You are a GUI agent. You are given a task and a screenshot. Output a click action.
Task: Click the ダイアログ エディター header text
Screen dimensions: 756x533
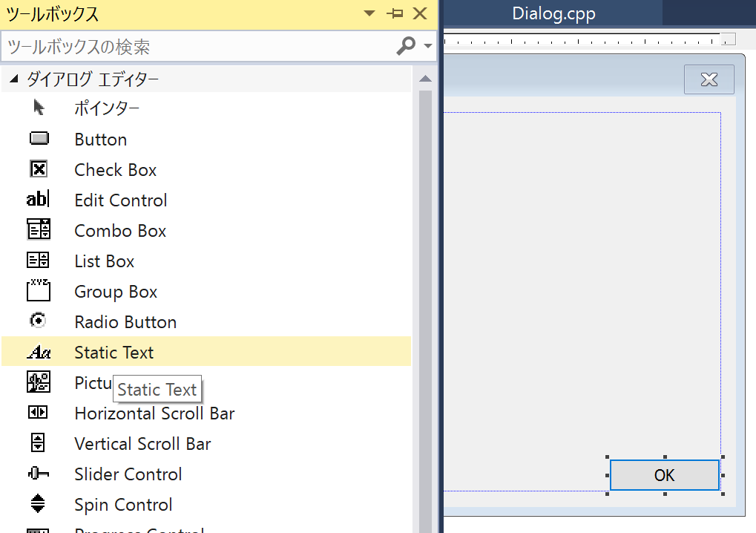point(93,79)
